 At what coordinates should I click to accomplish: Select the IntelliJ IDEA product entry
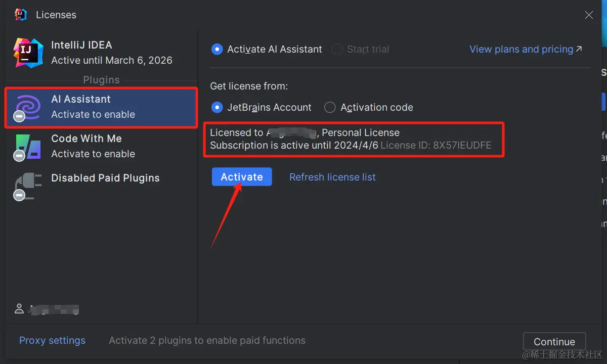pos(101,53)
